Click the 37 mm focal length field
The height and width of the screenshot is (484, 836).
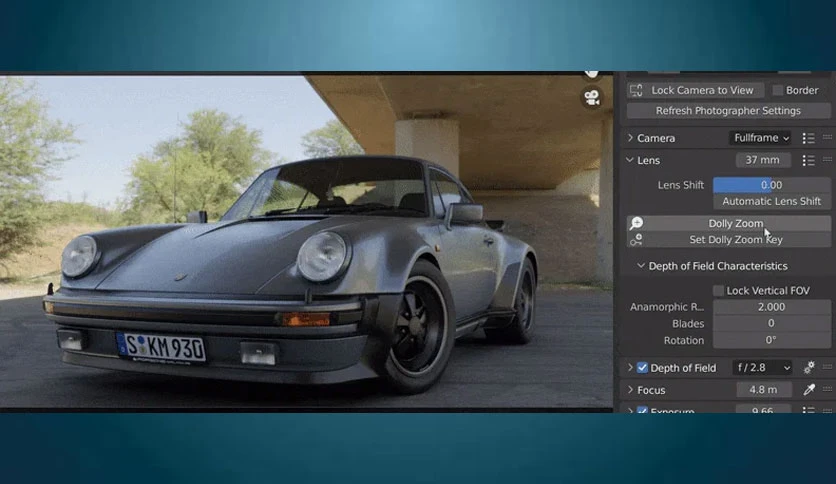(763, 160)
